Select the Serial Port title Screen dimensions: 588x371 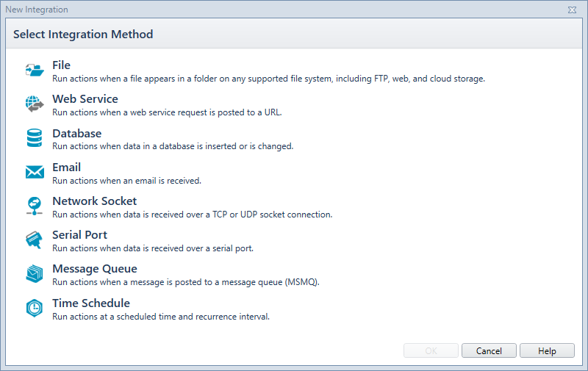tap(79, 235)
